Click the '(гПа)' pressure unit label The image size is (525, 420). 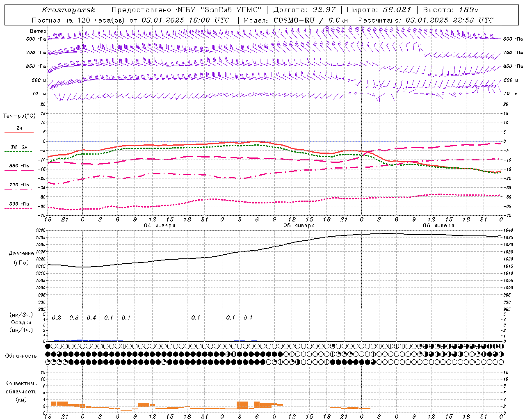pos(21,263)
